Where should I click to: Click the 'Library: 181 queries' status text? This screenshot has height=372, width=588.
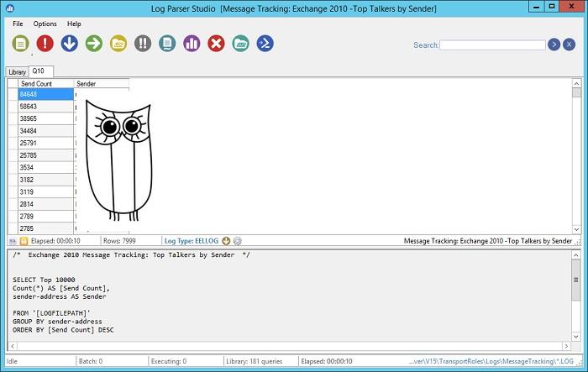pos(255,361)
